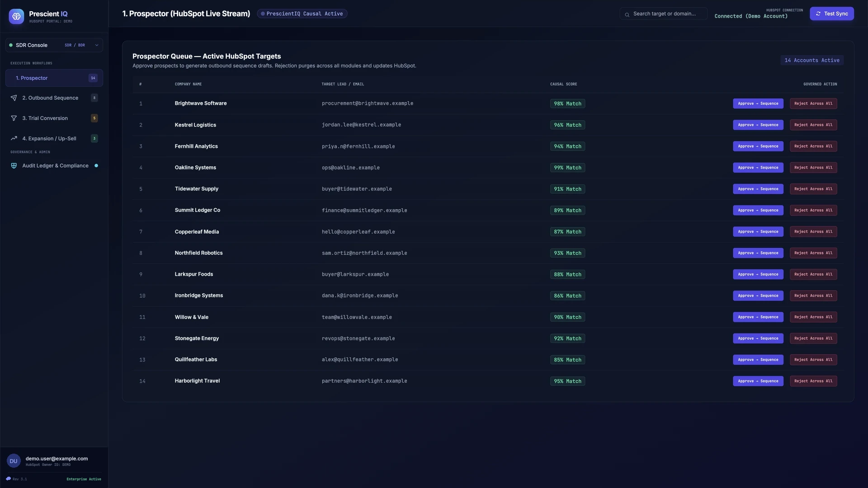Click the 85% Match score for Quillfeather
The width and height of the screenshot is (868, 488).
click(567, 360)
